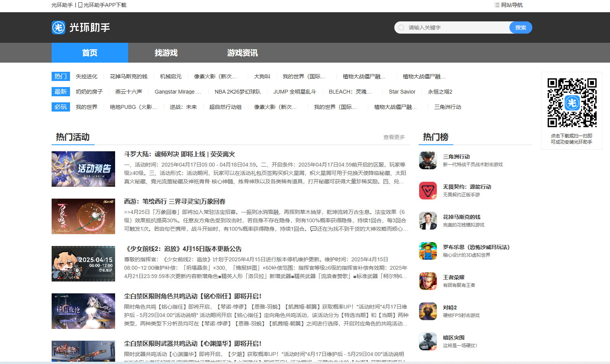
Task: Open the 斗罗大陆 活动预告 thumbnail
Action: click(x=83, y=169)
